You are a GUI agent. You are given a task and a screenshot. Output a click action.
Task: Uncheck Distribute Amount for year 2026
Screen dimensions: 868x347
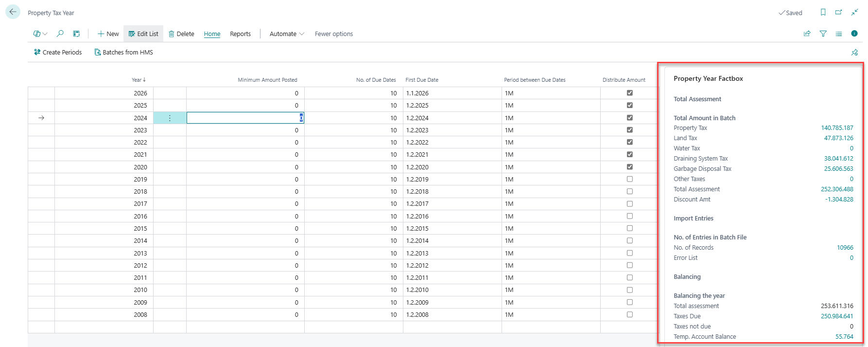point(630,93)
